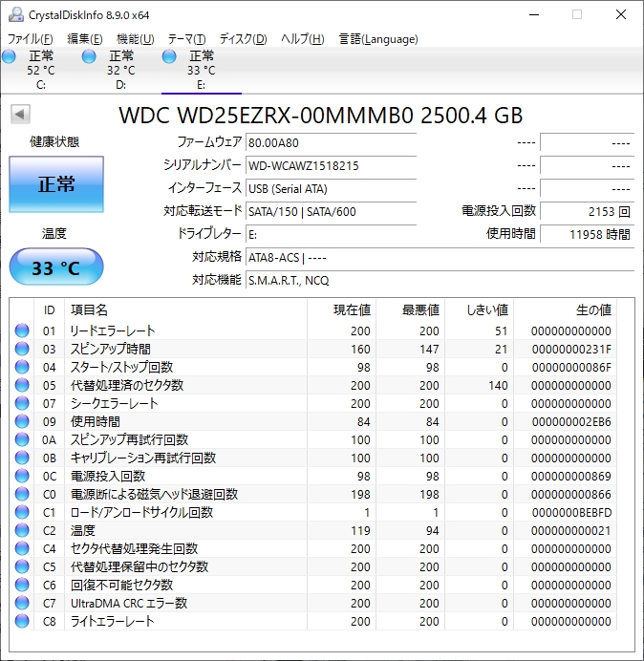
Task: Click the S.M.A.R.T., NCQ features field
Action: [x=440, y=280]
